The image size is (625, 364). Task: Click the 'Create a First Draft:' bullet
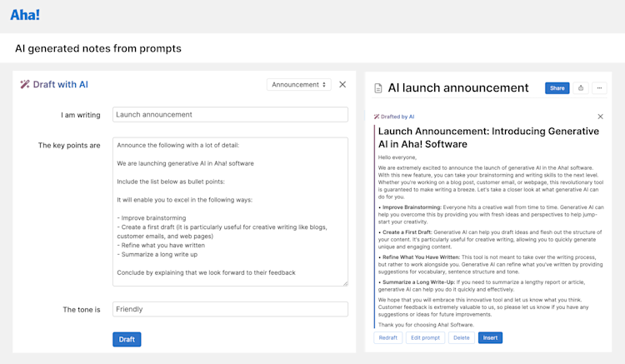tap(407, 232)
